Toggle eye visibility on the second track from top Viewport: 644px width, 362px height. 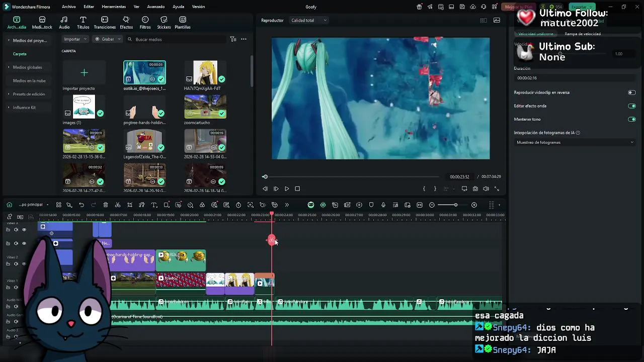(24, 243)
